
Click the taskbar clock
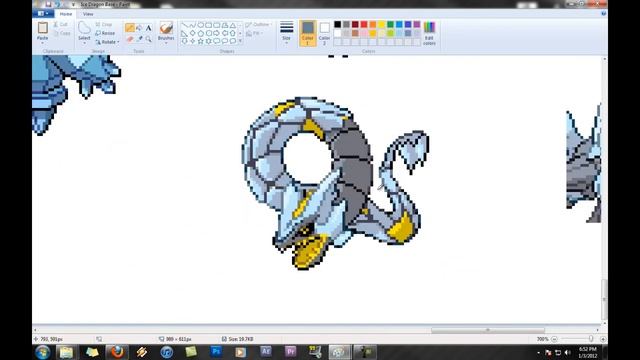[588, 352]
